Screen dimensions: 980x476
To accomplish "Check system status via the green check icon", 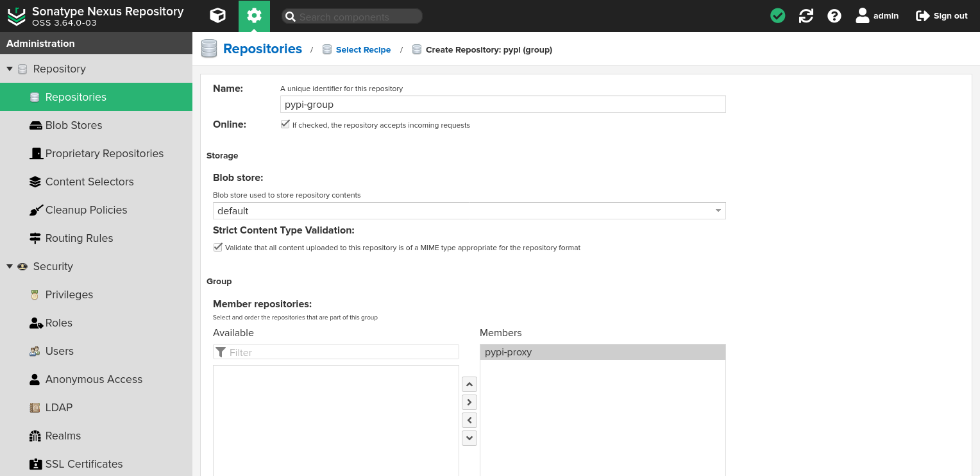I will (x=777, y=15).
